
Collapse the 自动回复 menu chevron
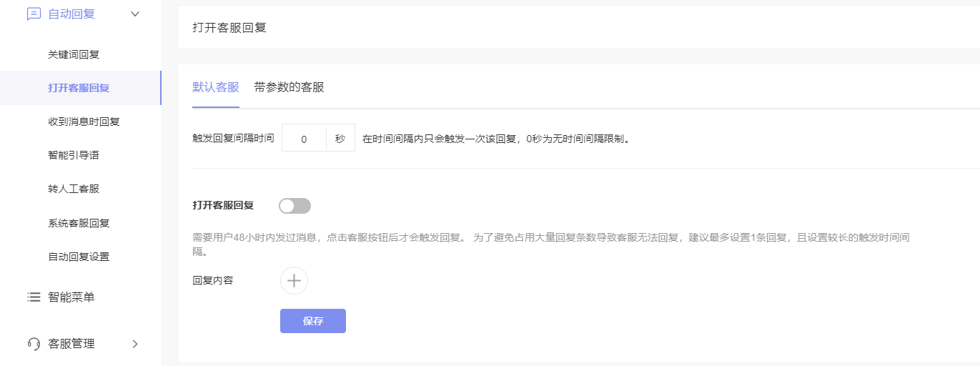pyautogui.click(x=135, y=14)
